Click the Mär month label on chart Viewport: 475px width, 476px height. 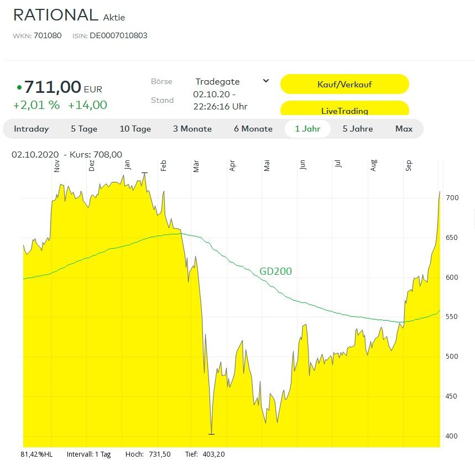pyautogui.click(x=196, y=167)
